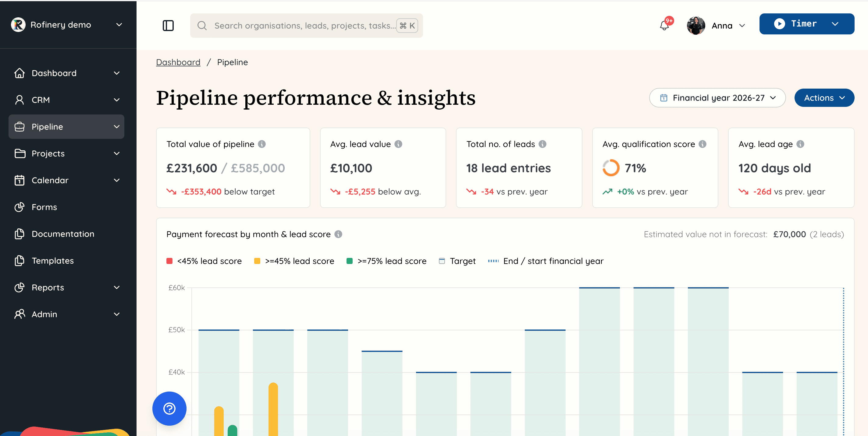Open Forms in the sidebar
Image resolution: width=868 pixels, height=436 pixels.
(44, 207)
